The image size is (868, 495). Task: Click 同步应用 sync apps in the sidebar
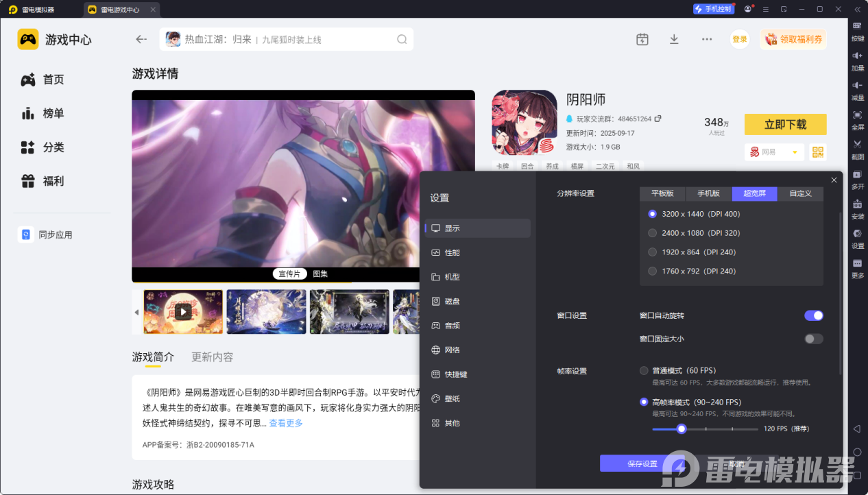pos(45,234)
